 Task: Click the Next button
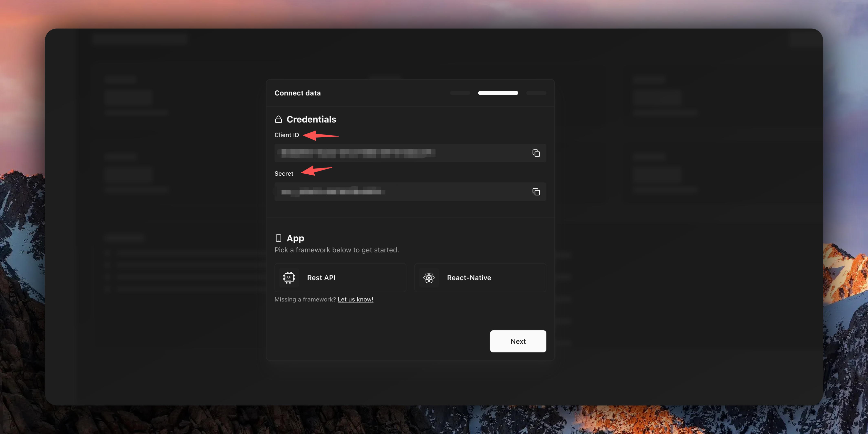[518, 341]
